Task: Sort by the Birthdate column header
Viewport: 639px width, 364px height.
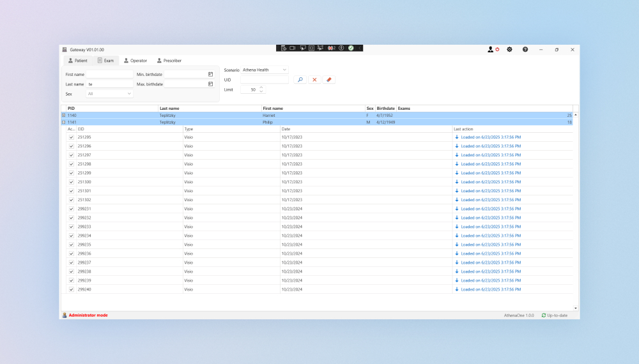Action: click(385, 109)
